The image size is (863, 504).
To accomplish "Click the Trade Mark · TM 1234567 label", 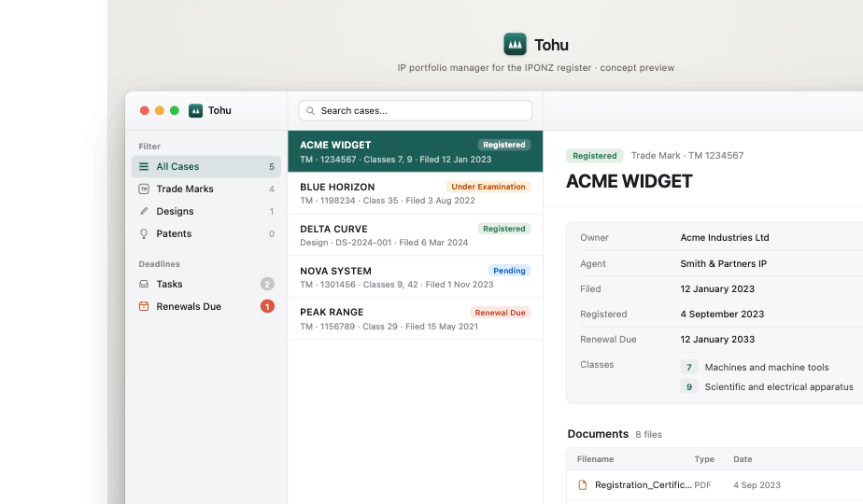I will click(x=686, y=156).
